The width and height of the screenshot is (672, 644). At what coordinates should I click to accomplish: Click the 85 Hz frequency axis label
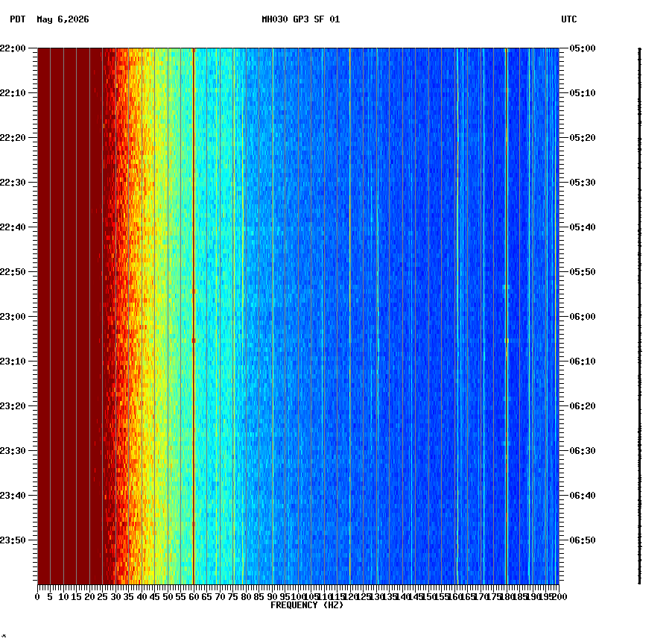pyautogui.click(x=259, y=596)
